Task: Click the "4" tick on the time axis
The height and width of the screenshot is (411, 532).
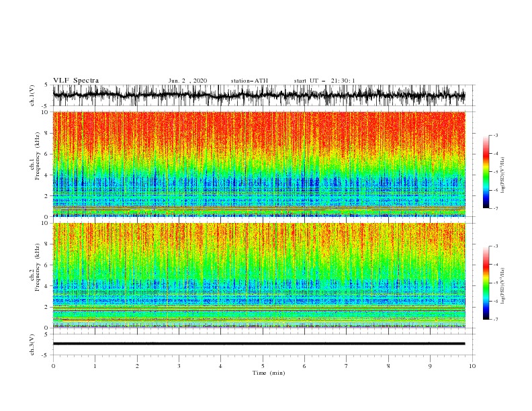Action: point(220,366)
